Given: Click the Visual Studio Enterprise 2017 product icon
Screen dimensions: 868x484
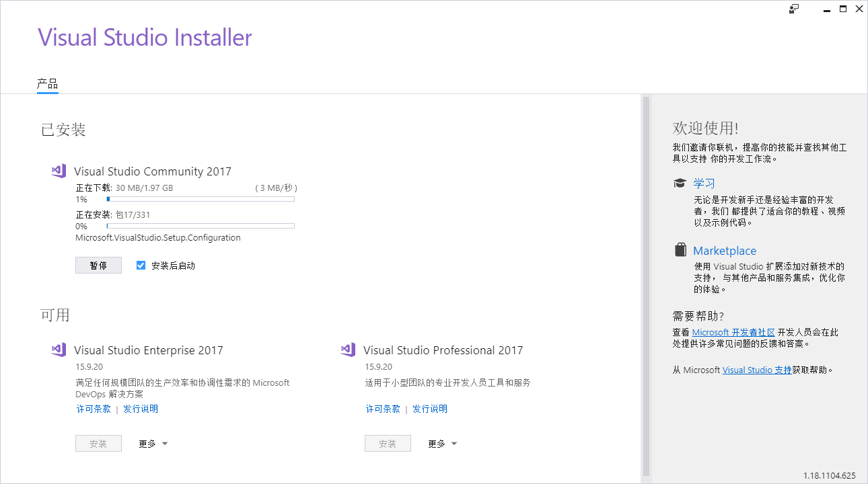Looking at the screenshot, I should point(59,350).
